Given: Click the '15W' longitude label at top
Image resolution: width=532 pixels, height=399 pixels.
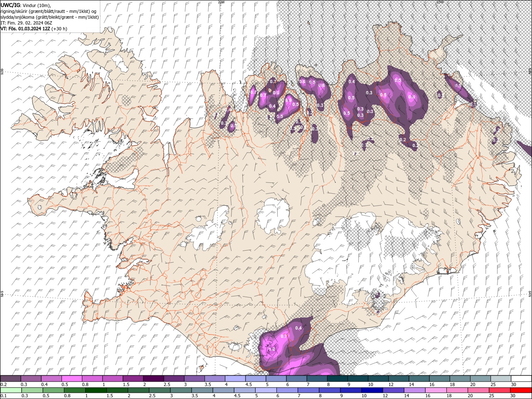Looking at the screenshot, I should pyautogui.click(x=440, y=2).
